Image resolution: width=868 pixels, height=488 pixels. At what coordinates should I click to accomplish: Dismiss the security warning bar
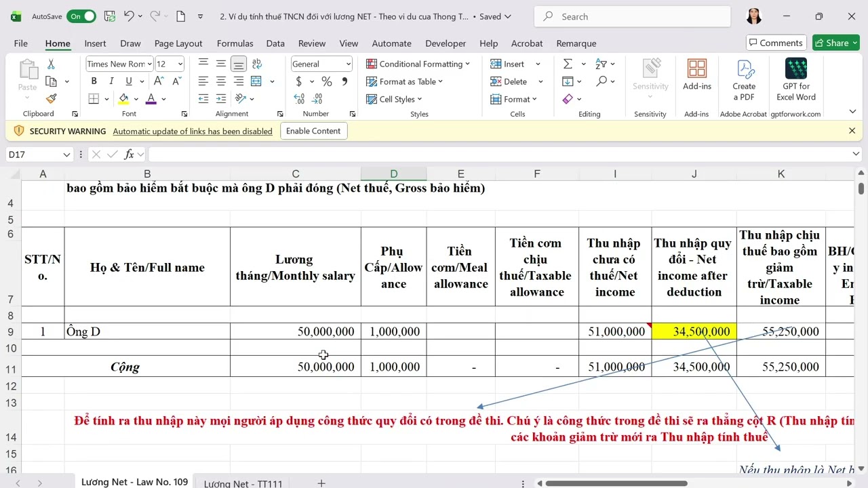[x=852, y=131]
